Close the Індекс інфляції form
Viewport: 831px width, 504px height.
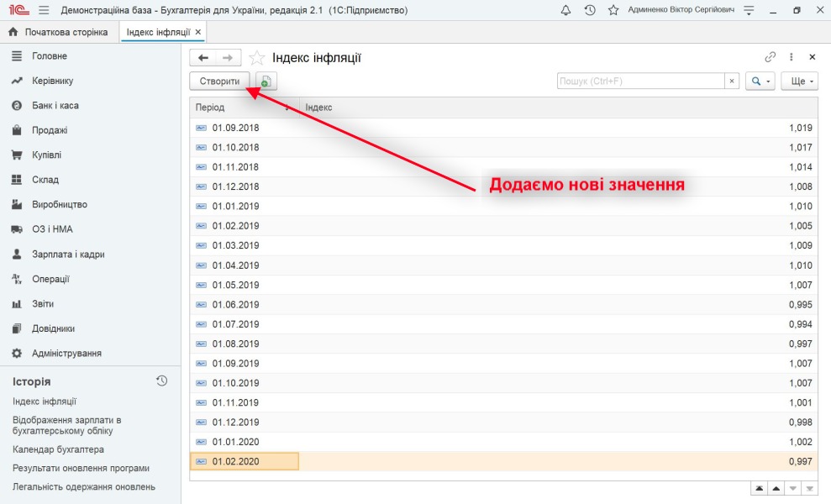tap(812, 57)
